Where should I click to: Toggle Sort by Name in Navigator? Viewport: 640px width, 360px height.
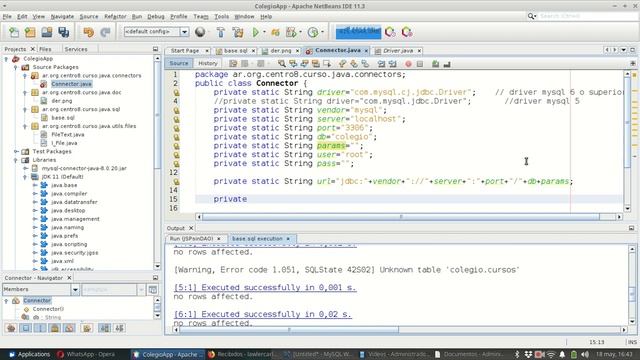tap(104, 328)
